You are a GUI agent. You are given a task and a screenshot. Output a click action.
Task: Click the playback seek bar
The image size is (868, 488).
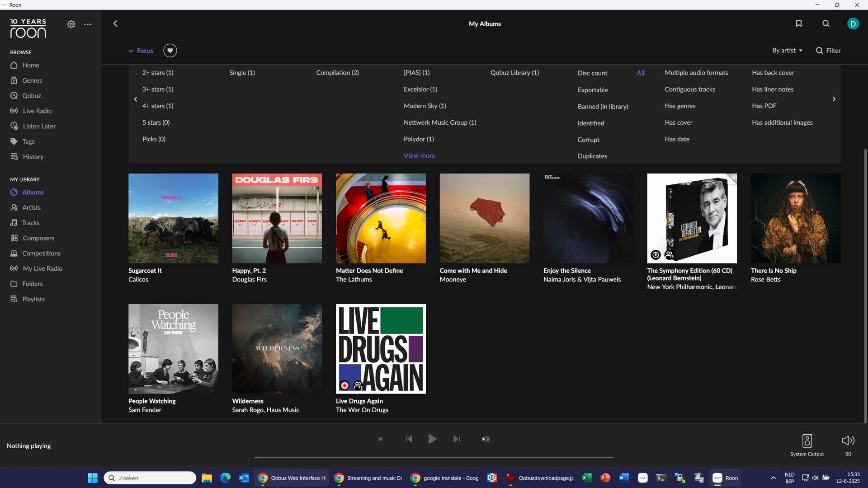pos(434,457)
